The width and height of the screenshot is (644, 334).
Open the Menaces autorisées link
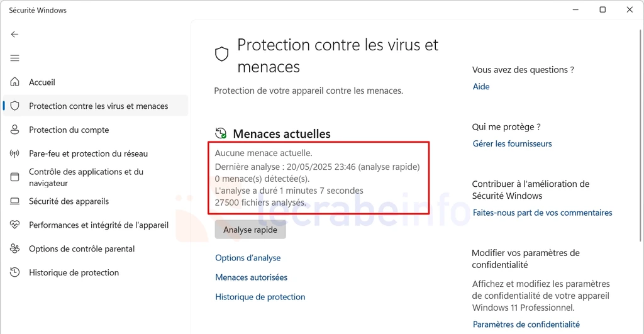coord(252,277)
